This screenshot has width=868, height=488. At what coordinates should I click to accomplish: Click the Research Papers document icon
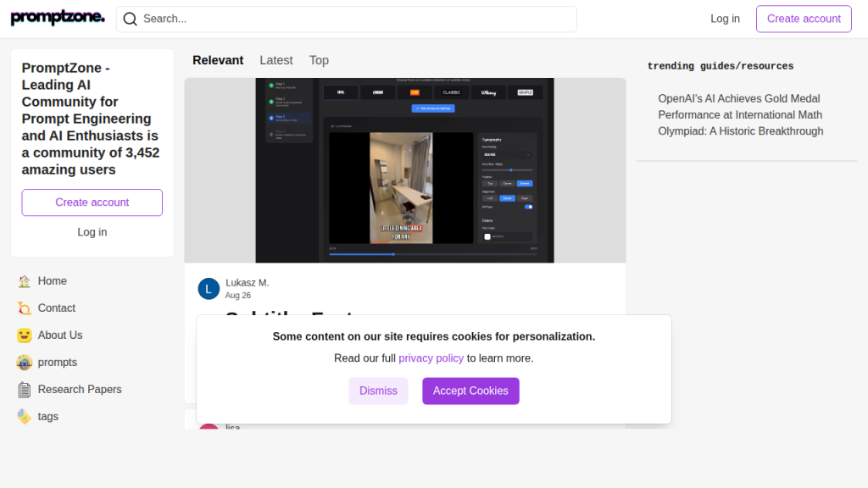click(24, 390)
